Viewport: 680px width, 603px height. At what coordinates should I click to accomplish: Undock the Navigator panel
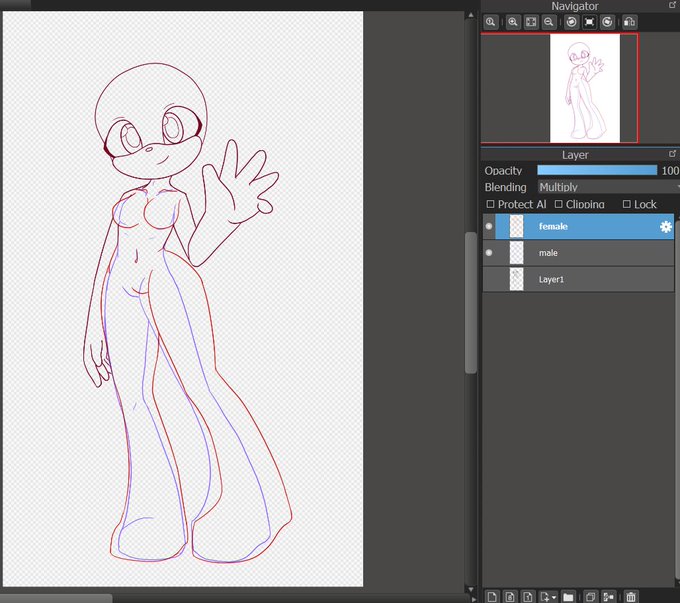tap(673, 5)
